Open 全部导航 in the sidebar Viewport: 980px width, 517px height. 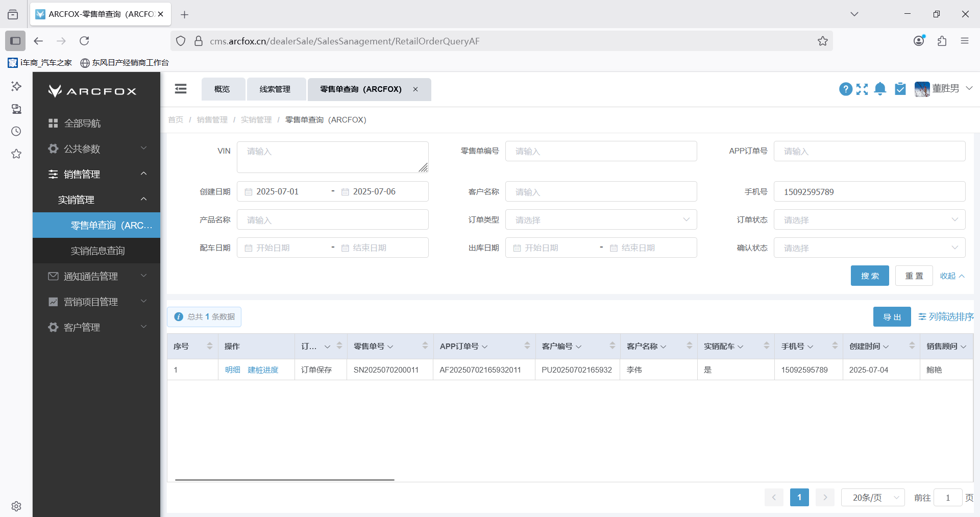click(x=96, y=123)
